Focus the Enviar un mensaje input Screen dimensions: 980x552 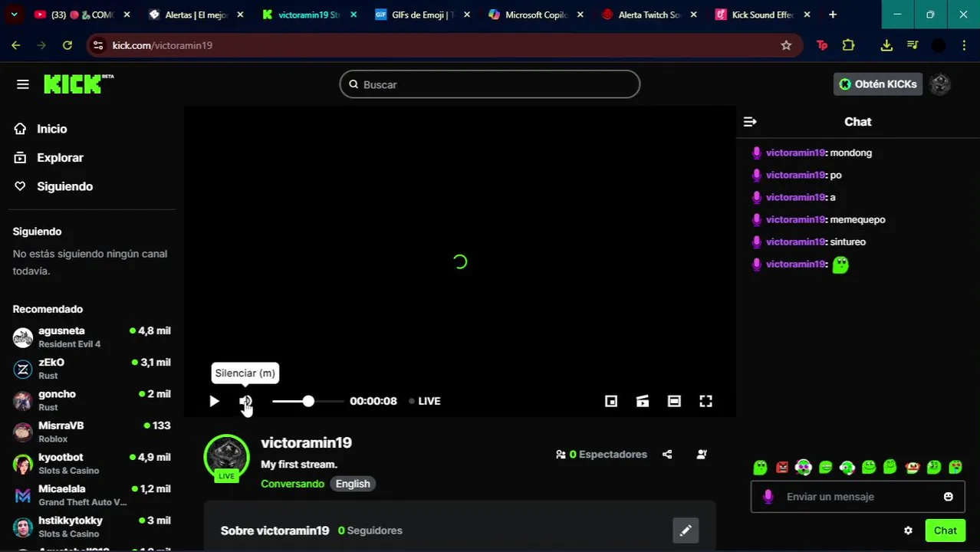pos(857,497)
